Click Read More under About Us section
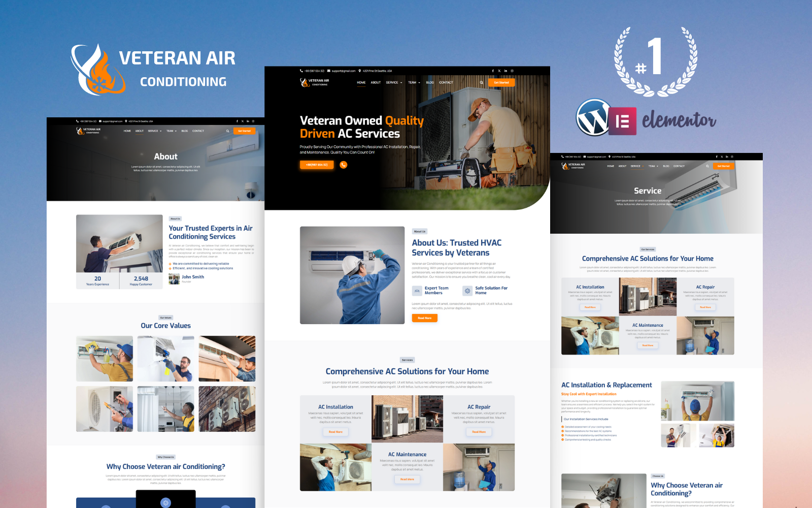This screenshot has height=508, width=812. coord(424,318)
